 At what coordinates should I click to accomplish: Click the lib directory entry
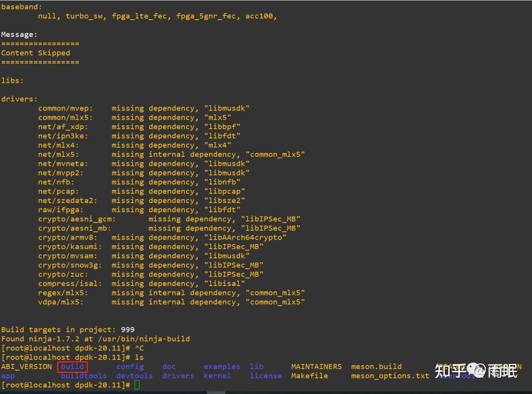point(257,366)
